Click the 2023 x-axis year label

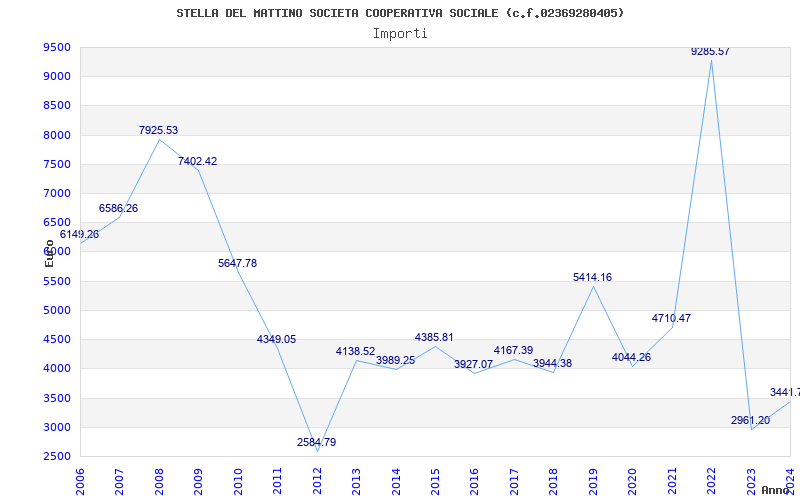(x=751, y=482)
